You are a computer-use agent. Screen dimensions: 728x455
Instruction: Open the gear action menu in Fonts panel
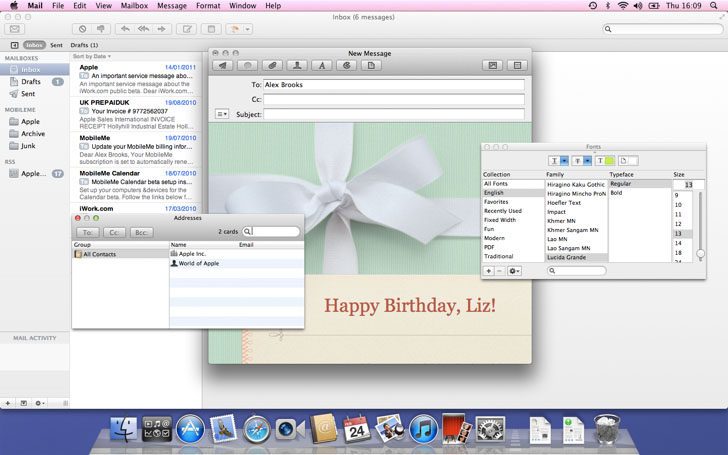pos(514,271)
